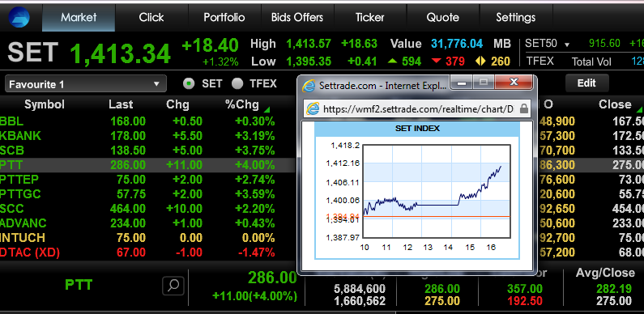This screenshot has height=314, width=644.
Task: Open the Ticker tab
Action: [369, 17]
